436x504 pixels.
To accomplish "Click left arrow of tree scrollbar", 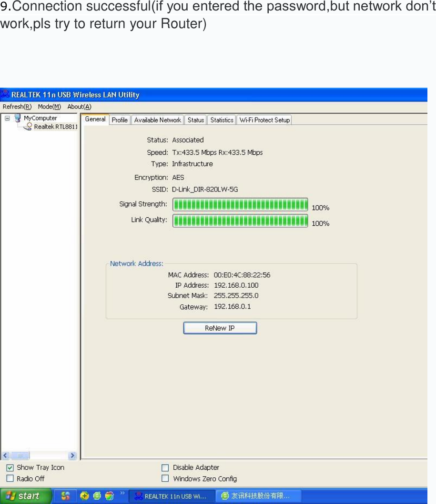I will 5,455.
